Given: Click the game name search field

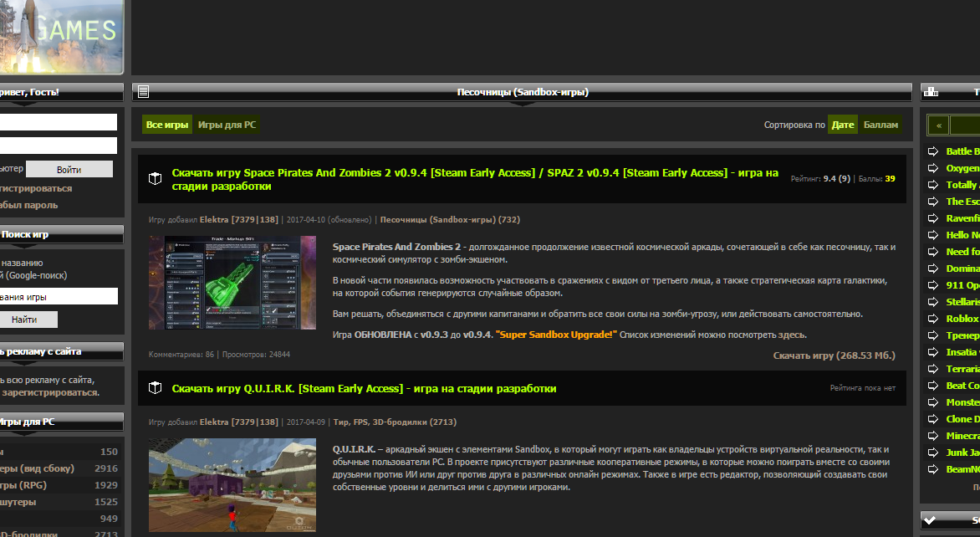Looking at the screenshot, I should (59, 296).
